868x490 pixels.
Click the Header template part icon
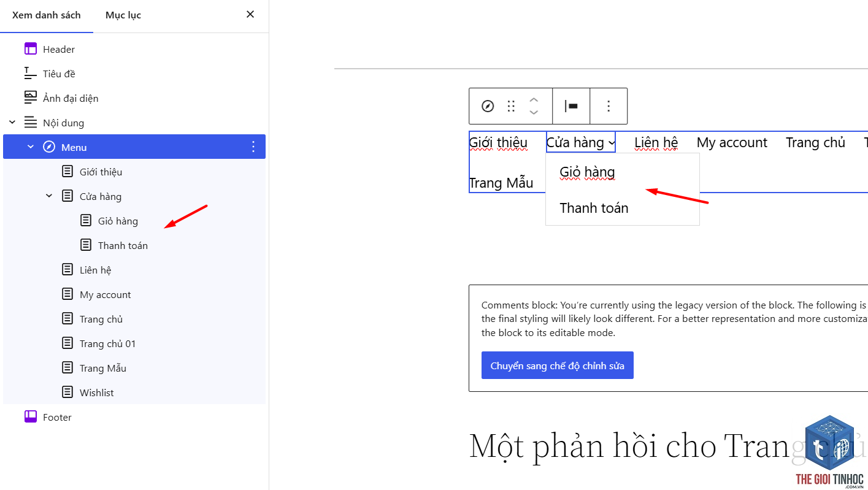(x=31, y=49)
